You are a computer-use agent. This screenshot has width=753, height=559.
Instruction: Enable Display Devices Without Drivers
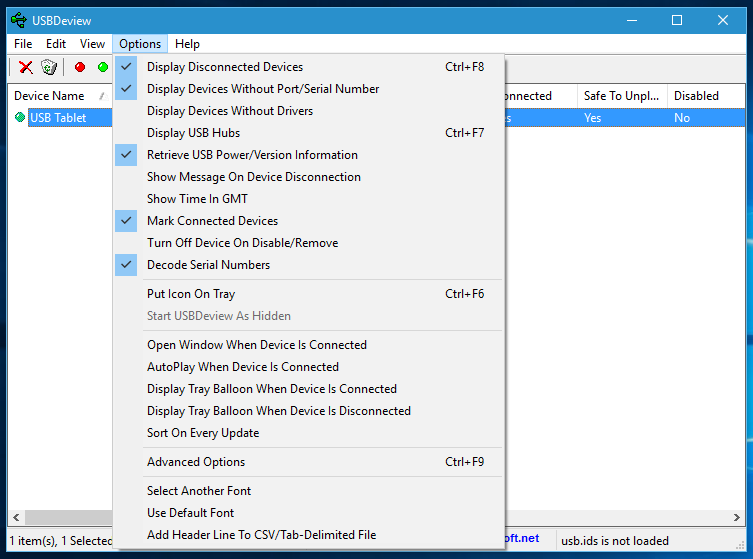tap(309, 111)
